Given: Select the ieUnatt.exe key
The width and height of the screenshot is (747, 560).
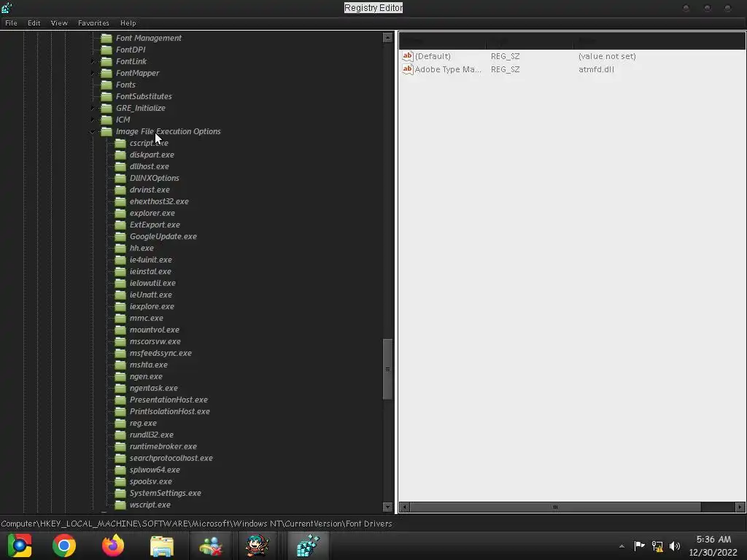Looking at the screenshot, I should pyautogui.click(x=150, y=295).
